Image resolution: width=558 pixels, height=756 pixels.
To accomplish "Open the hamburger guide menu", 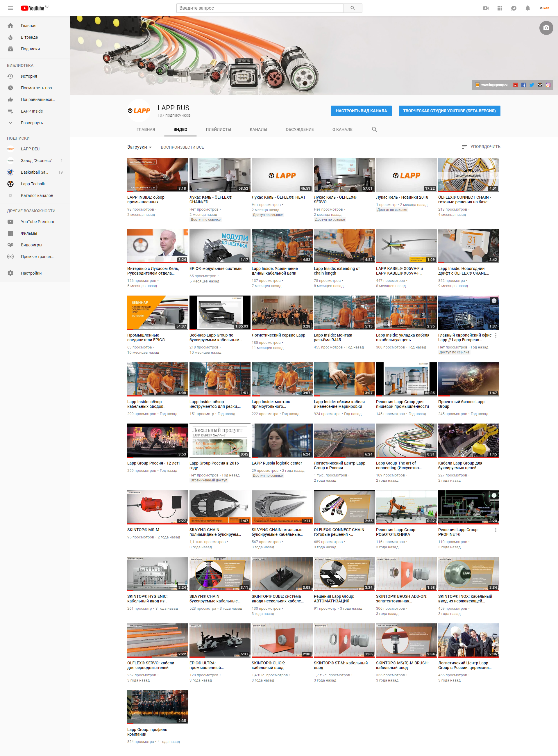I will point(10,8).
